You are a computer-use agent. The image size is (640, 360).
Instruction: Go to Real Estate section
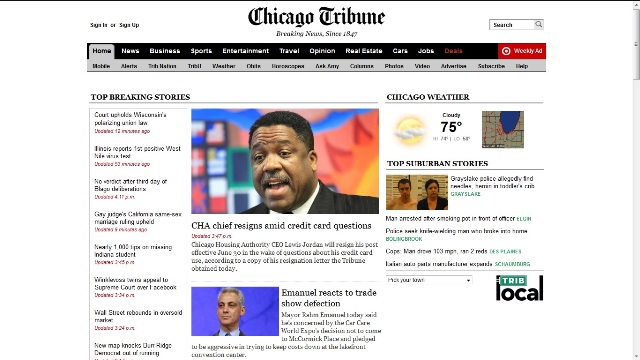[364, 51]
